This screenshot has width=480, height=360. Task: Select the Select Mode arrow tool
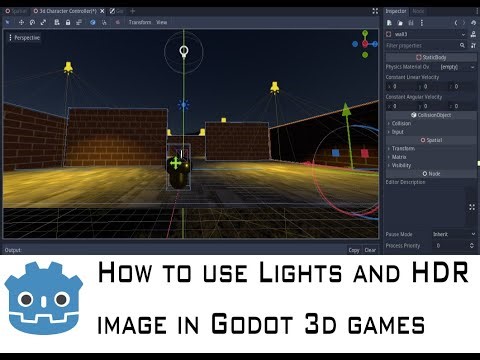click(8, 22)
